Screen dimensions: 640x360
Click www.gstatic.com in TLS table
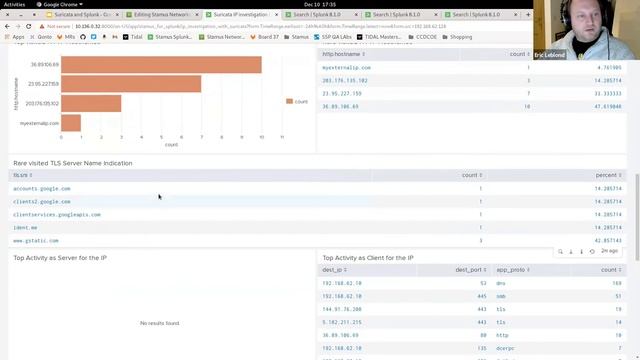click(x=36, y=241)
